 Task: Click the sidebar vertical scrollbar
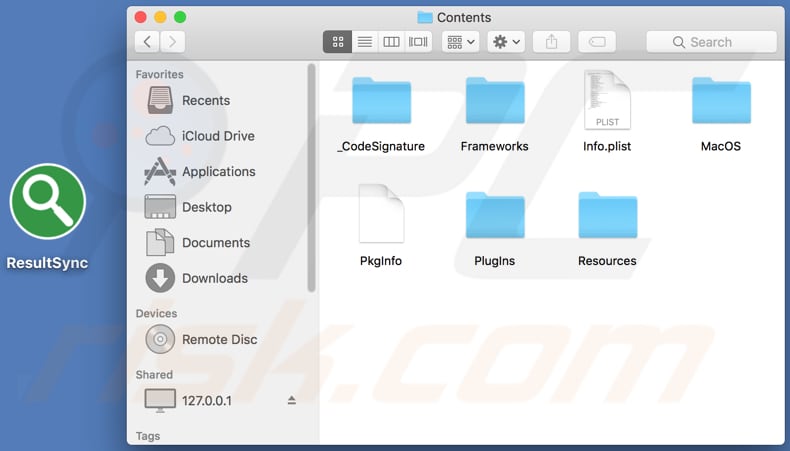[311, 177]
